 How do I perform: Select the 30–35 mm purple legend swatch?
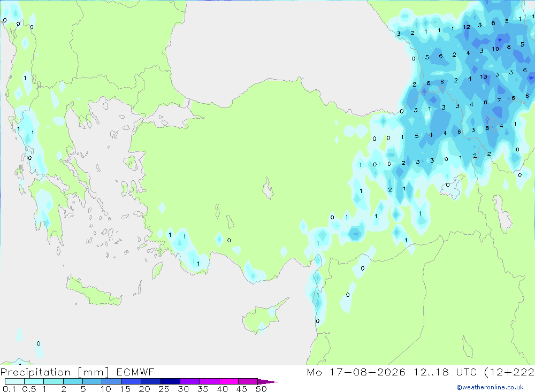190,381
